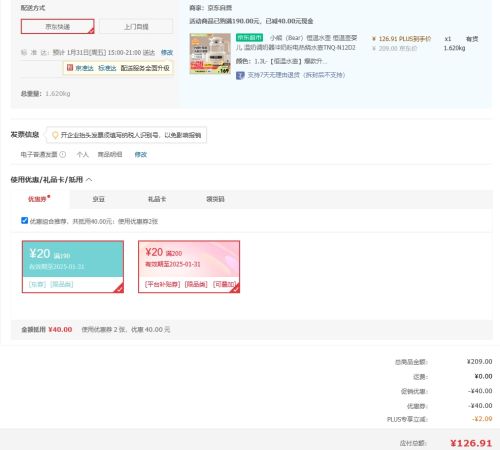Viewport: 500px width, 450px height.
Task: Switch to the 京豆 tab
Action: [x=98, y=199]
